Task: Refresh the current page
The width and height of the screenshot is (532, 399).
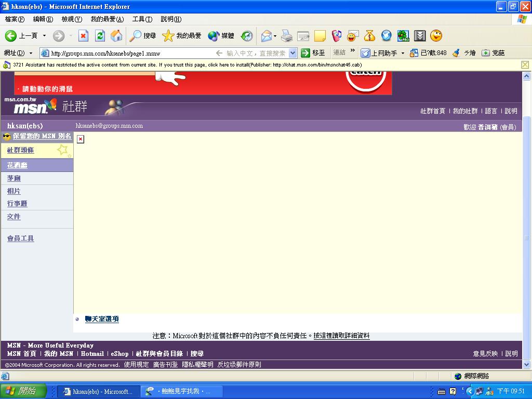Action: point(100,36)
